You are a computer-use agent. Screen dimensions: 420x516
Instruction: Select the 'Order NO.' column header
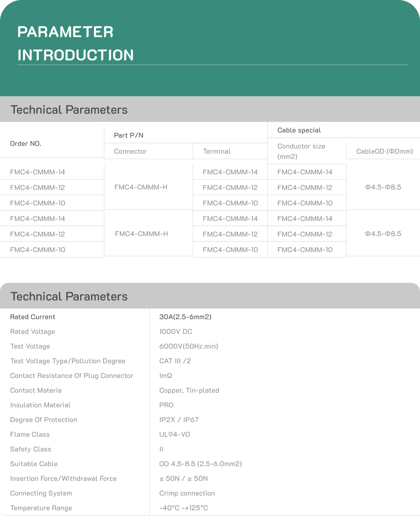[x=25, y=144]
